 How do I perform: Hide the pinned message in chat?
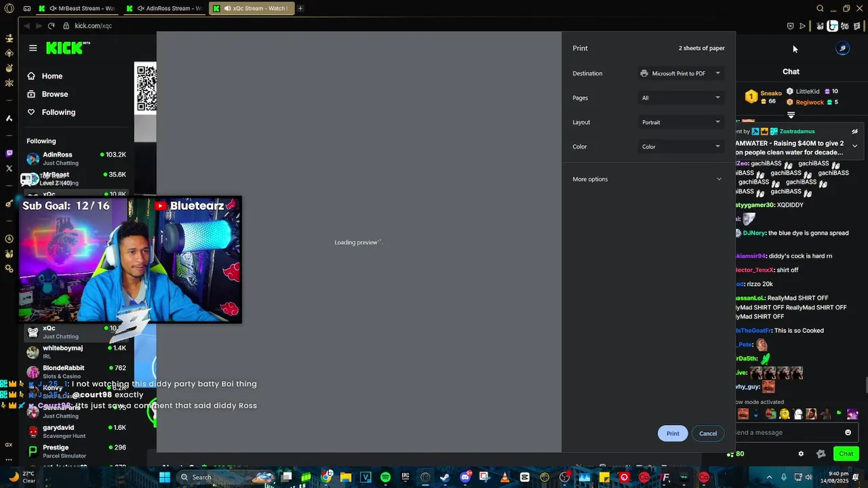coord(854,131)
